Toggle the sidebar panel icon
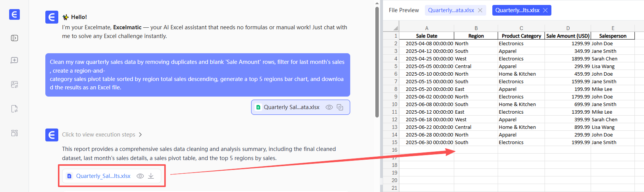644x192 pixels. tap(14, 38)
